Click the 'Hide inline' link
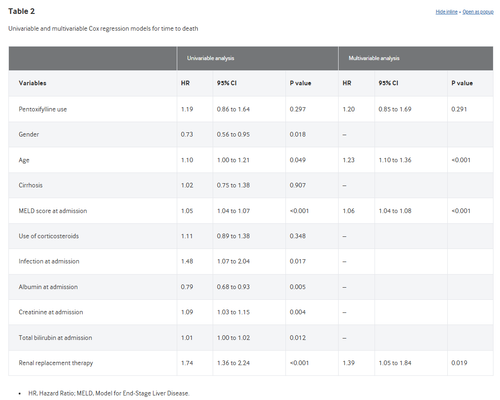This screenshot has height=400, width=500. pos(446,12)
